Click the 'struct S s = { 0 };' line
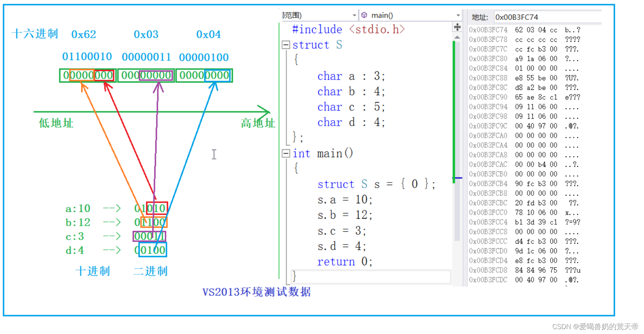This screenshot has height=334, width=644. tap(376, 184)
